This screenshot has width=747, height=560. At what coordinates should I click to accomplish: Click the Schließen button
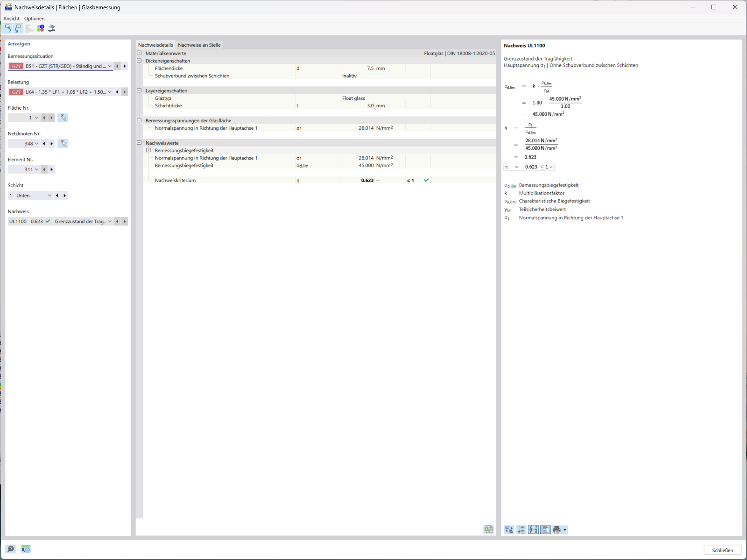(722, 550)
